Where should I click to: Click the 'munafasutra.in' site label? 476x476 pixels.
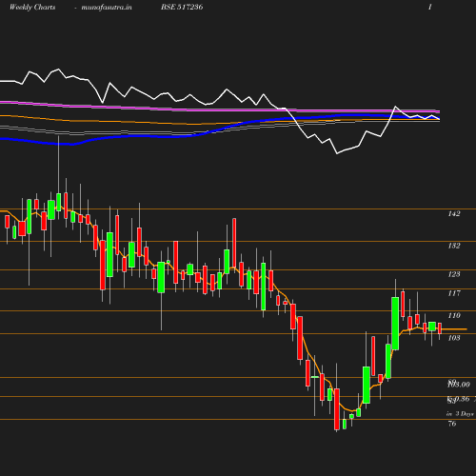coord(107,7)
